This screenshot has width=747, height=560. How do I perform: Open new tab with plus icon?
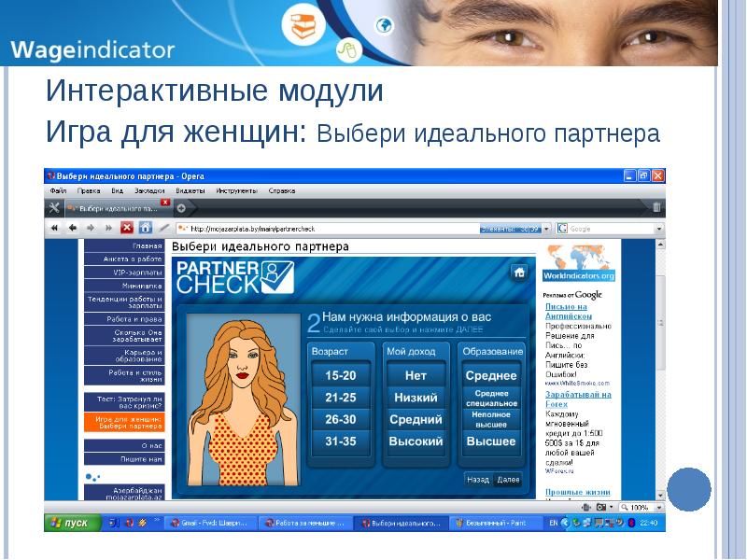point(181,208)
